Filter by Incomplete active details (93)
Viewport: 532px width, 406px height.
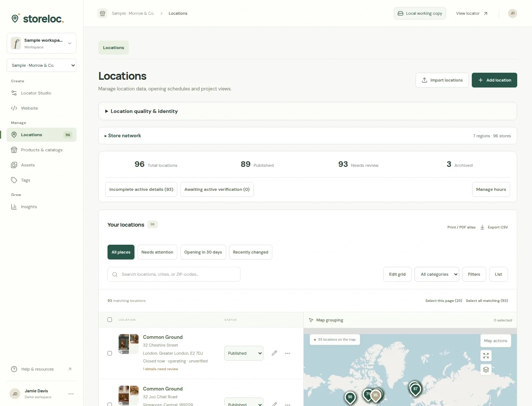[x=141, y=189]
